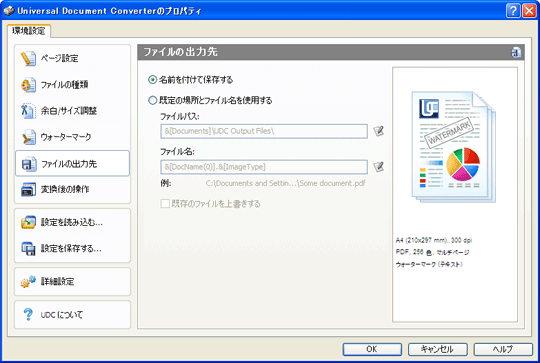
Task: Close the properties dialog window
Action: click(x=529, y=11)
